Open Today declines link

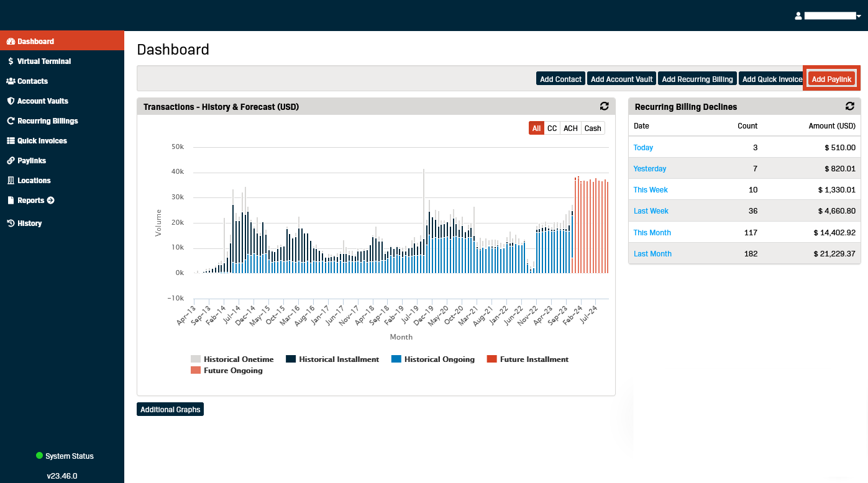(x=643, y=148)
